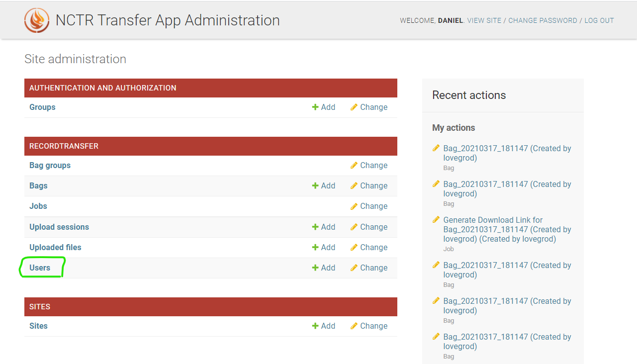Open the RECORDTRANSFER section header
637x364 pixels.
point(64,146)
